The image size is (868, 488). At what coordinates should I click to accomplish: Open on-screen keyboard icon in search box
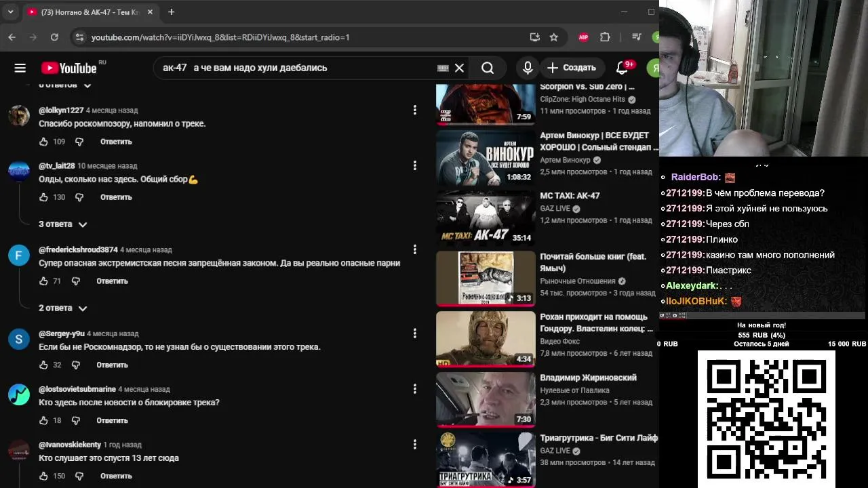(443, 68)
